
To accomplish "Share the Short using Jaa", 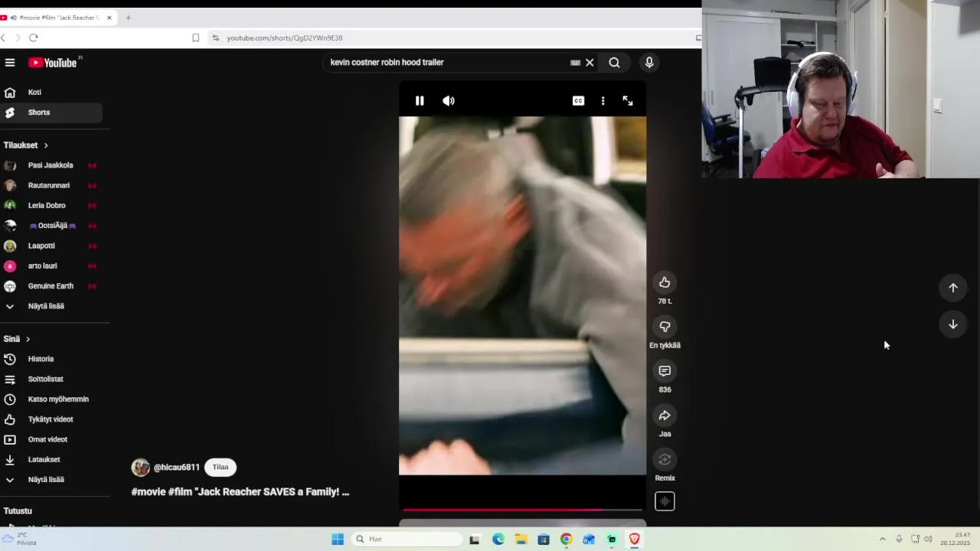I will point(665,416).
